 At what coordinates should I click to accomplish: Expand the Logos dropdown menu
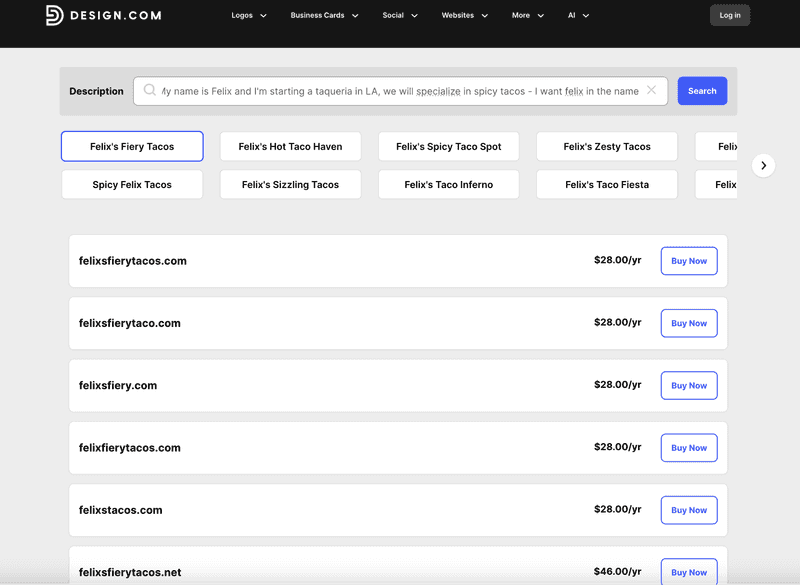pos(249,16)
